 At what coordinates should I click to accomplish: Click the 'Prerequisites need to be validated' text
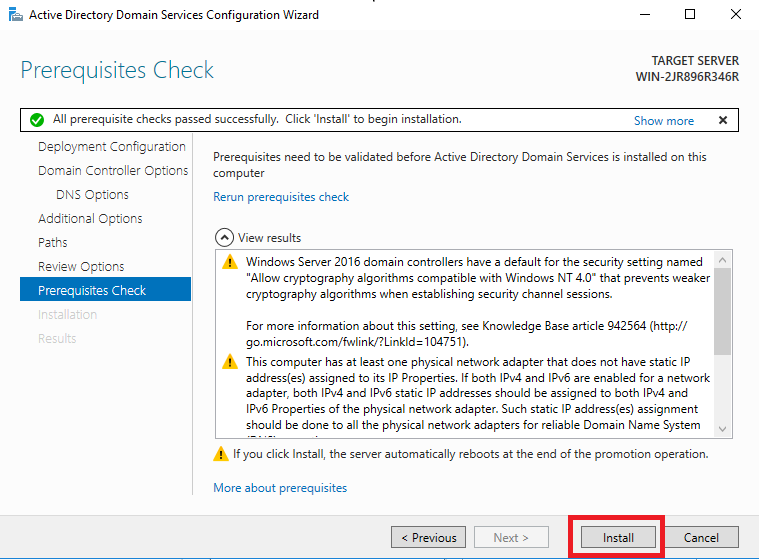point(460,165)
